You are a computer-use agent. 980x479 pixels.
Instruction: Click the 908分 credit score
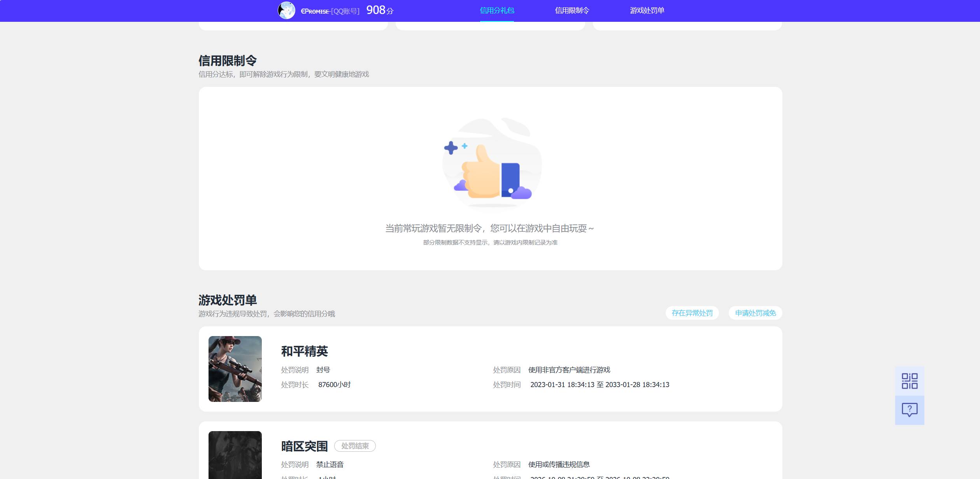pyautogui.click(x=380, y=10)
